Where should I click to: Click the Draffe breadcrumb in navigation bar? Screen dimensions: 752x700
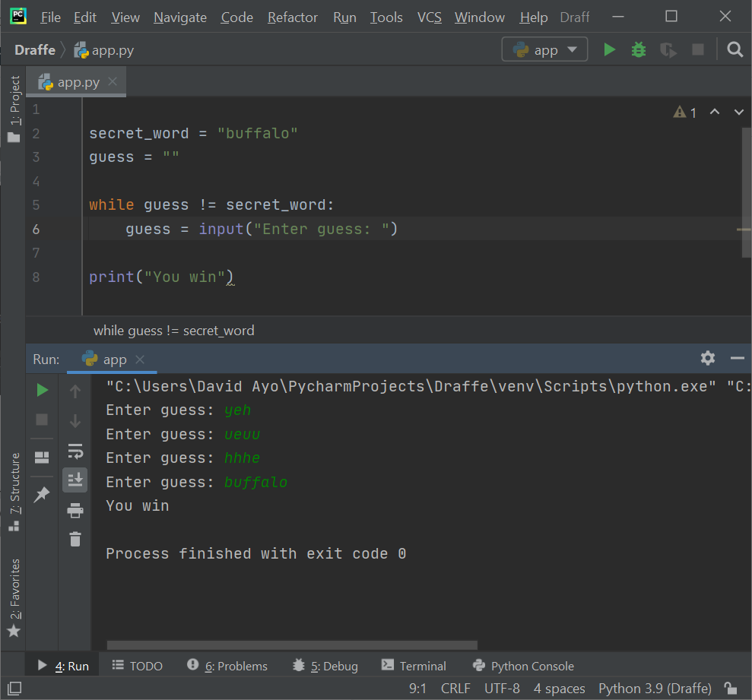(x=35, y=50)
